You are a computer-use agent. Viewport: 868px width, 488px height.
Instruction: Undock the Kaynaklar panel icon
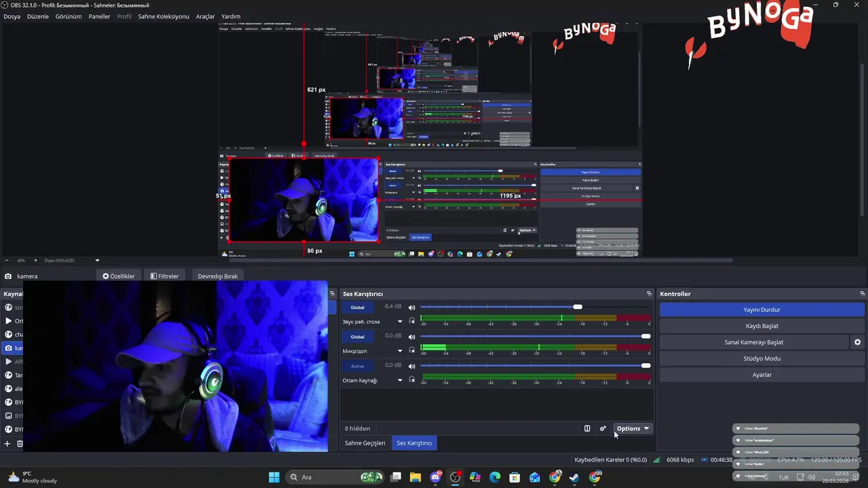click(332, 294)
